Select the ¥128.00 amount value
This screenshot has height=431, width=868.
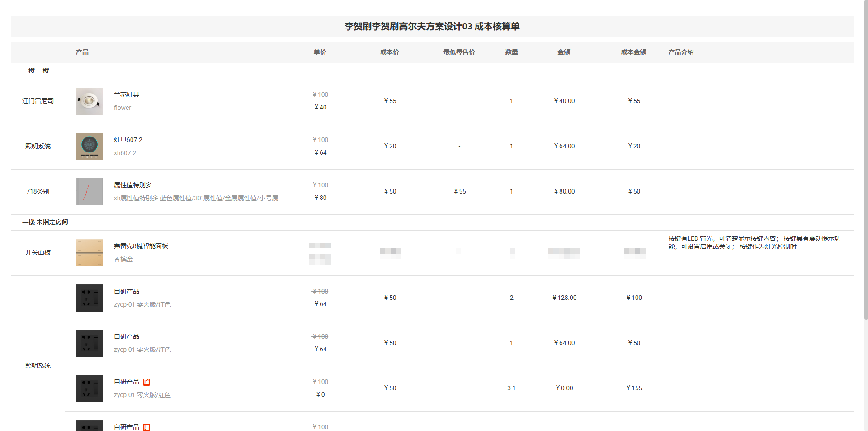click(x=564, y=298)
